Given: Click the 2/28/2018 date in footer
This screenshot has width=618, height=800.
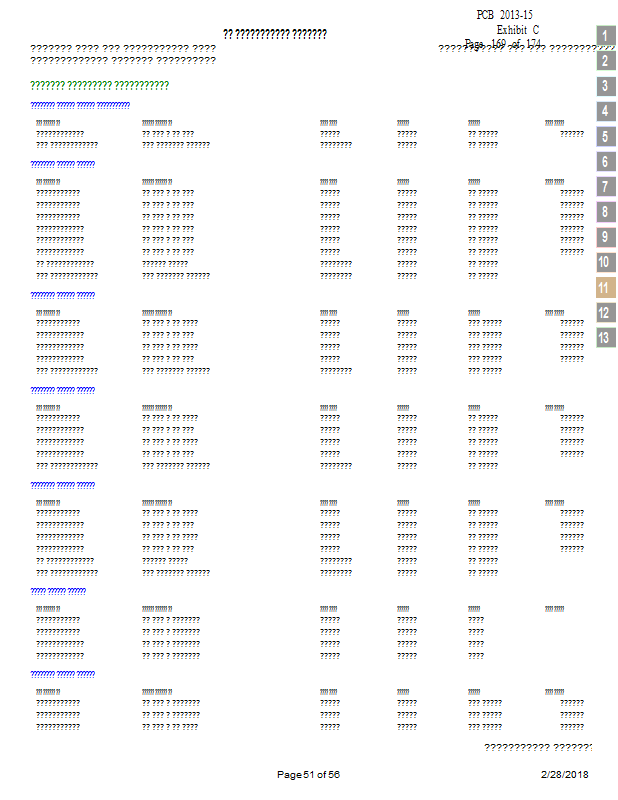Looking at the screenshot, I should (x=564, y=775).
